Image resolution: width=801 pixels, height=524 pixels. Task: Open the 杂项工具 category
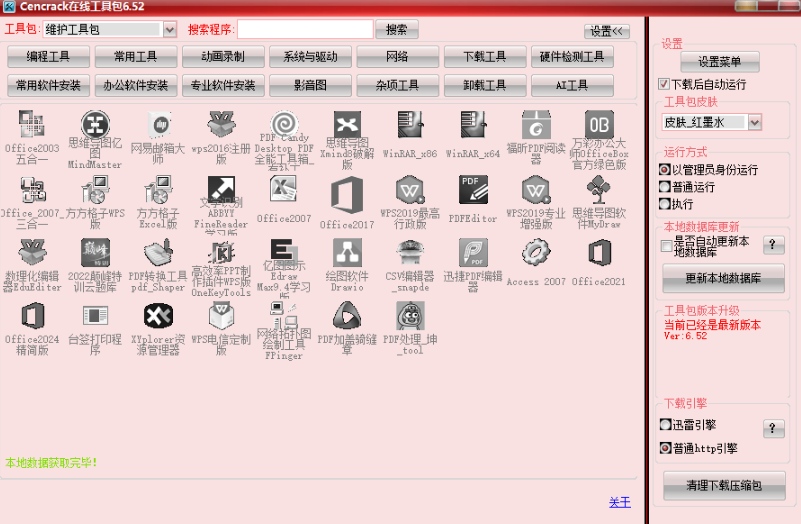click(x=398, y=85)
